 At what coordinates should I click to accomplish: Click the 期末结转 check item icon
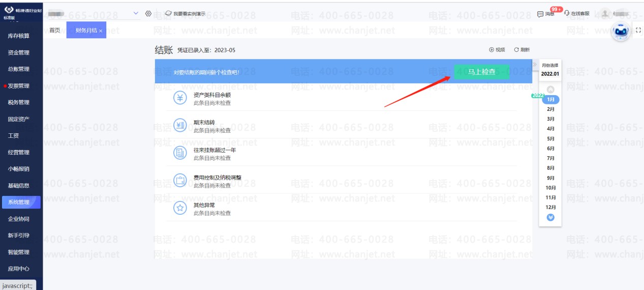pyautogui.click(x=180, y=125)
